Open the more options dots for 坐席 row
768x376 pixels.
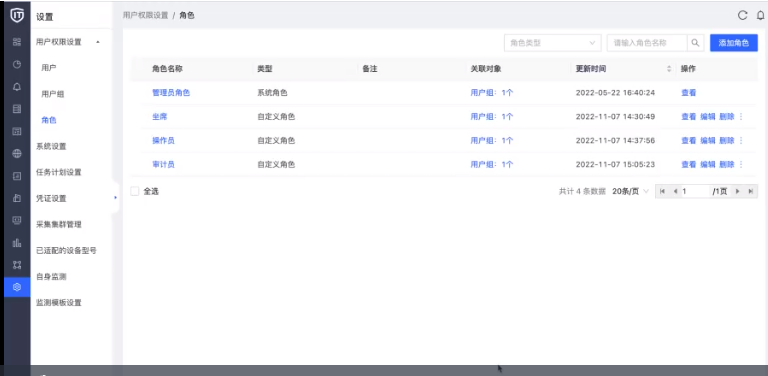[x=741, y=117]
